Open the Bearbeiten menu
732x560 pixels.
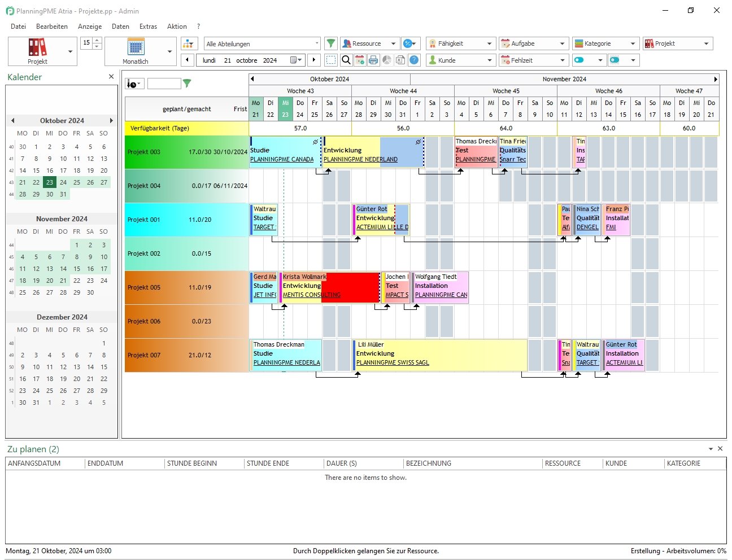[x=52, y=27]
